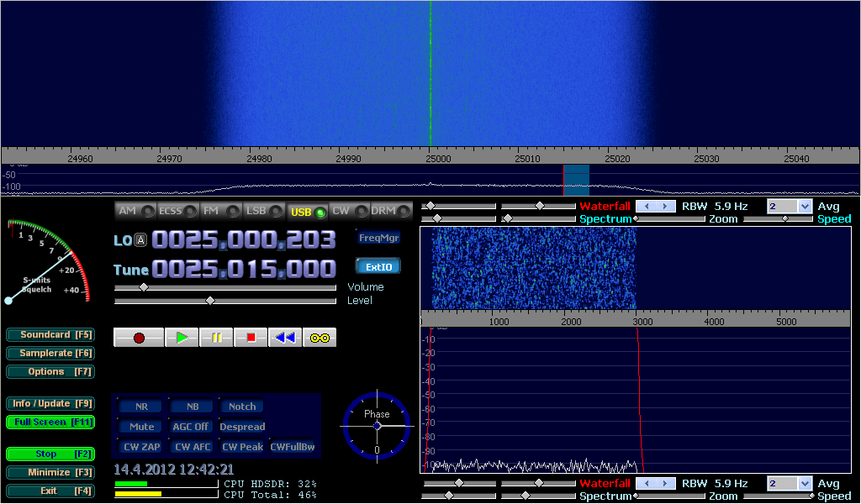
Task: Click the ExtIO button
Action: 378,267
